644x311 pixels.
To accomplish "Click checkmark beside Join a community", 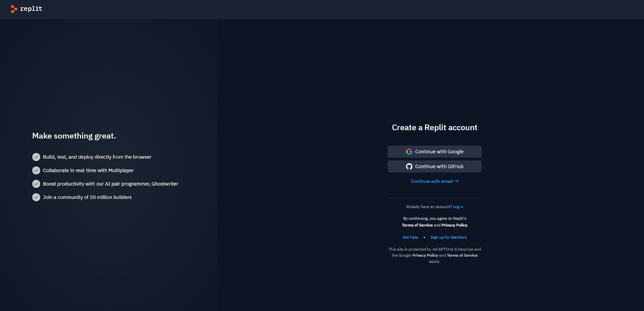I will pyautogui.click(x=36, y=197).
